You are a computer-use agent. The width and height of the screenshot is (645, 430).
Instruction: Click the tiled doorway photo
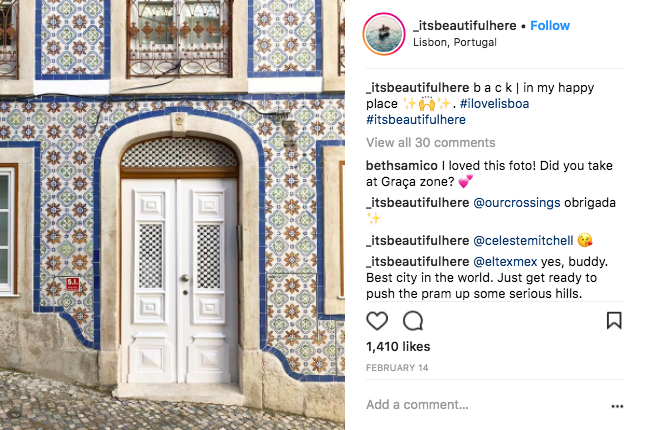pos(172,215)
